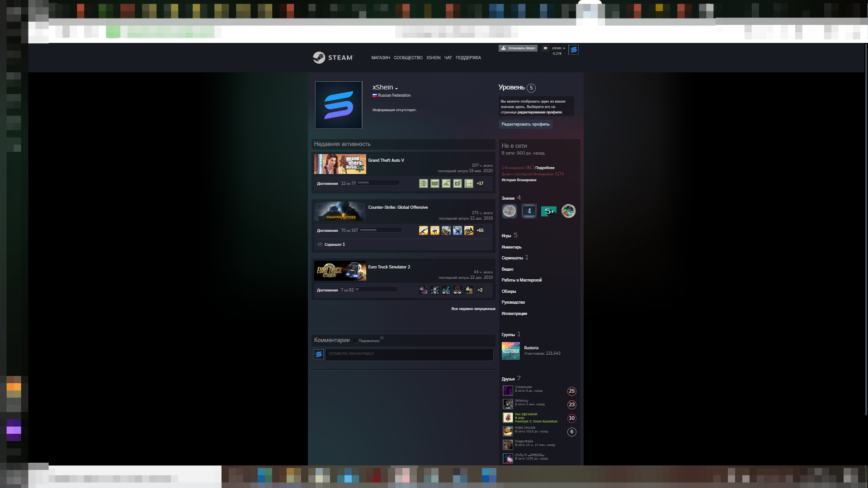Click the small account avatar in header
The width and height of the screenshot is (868, 488).
tap(573, 50)
